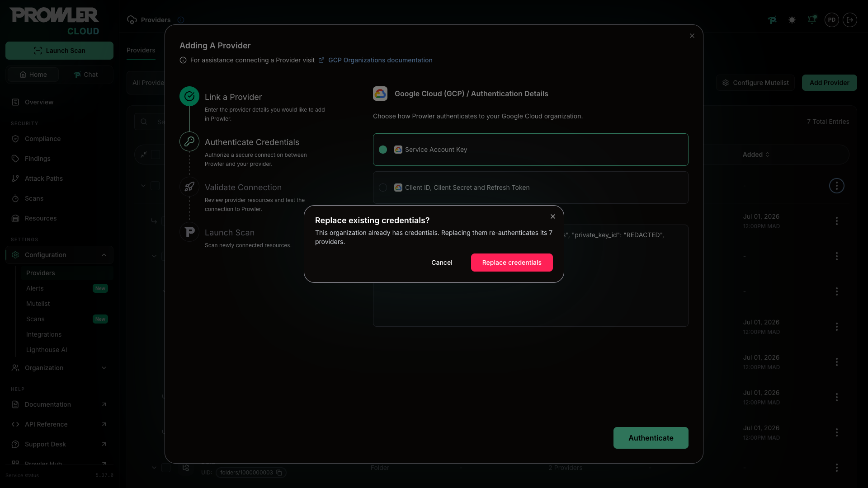This screenshot has height=488, width=868.
Task: Expand the folders/1000000003 row chevron
Action: 154,468
